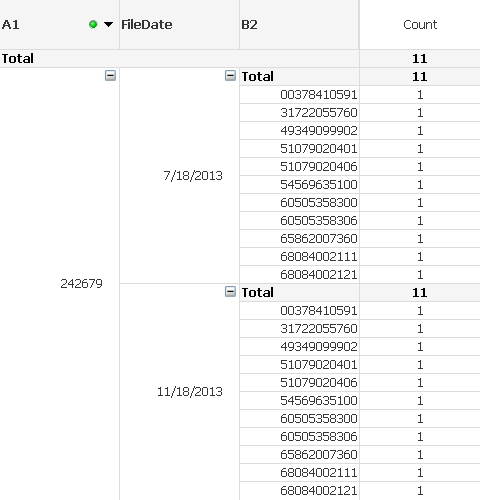Select the FileDate value 11/18/2013
Viewport: 480px width, 500px height.
[190, 392]
